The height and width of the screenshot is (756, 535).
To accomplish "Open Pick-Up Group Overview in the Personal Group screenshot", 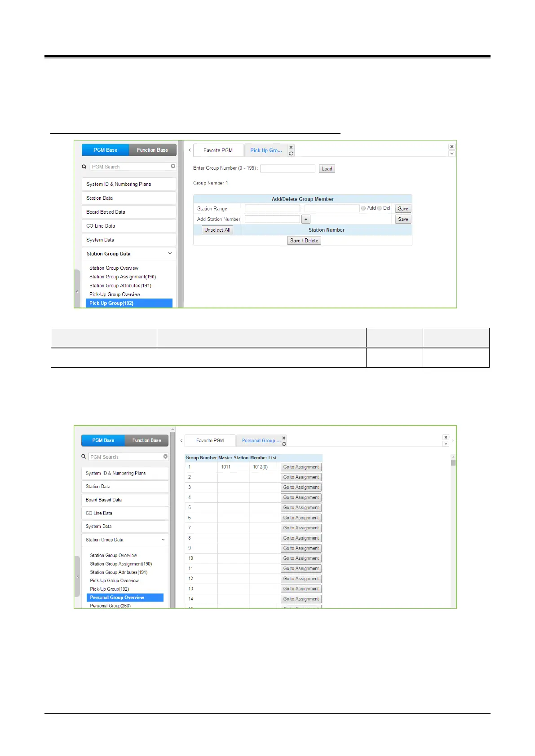I will pos(114,581).
